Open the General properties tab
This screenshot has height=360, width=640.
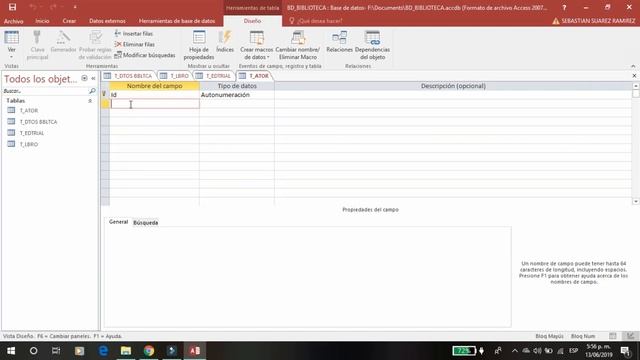118,222
